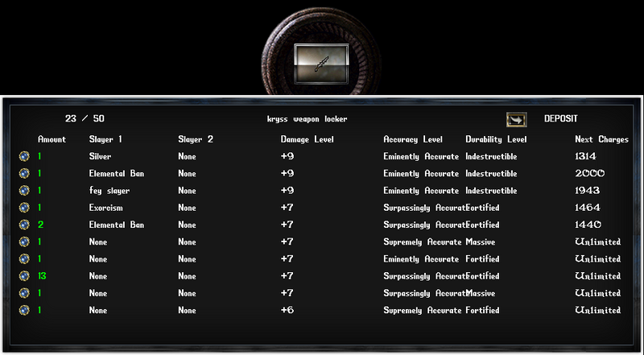Click the 'Exorcism' slayer entry
Screen dimensions: 644x355
pos(106,208)
